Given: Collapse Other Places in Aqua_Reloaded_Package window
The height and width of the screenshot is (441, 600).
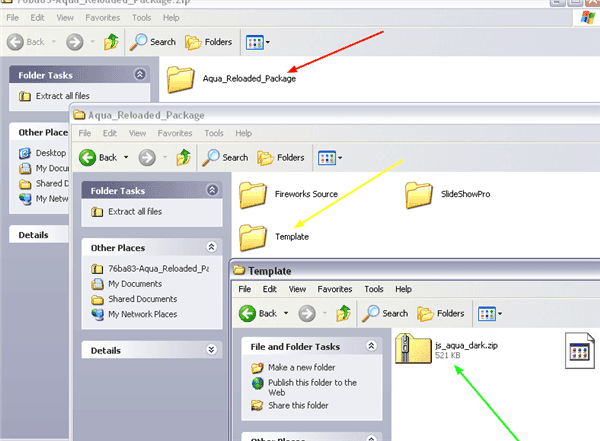Looking at the screenshot, I should 211,247.
